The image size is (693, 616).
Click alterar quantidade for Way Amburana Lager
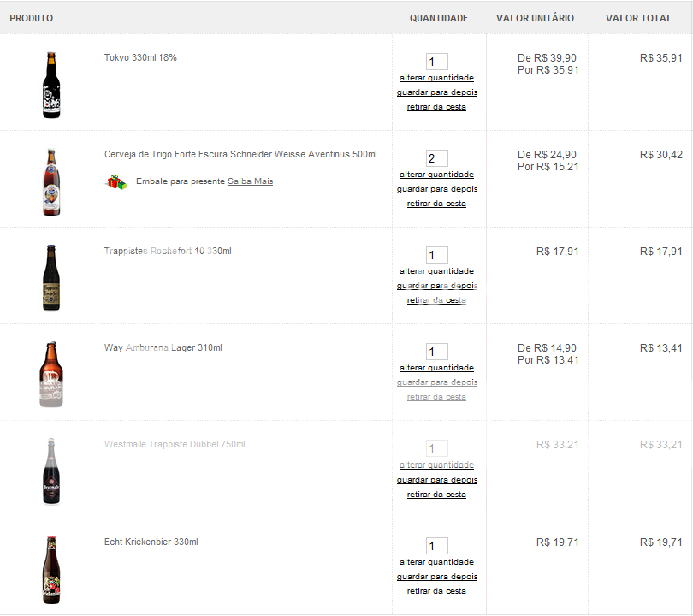436,368
